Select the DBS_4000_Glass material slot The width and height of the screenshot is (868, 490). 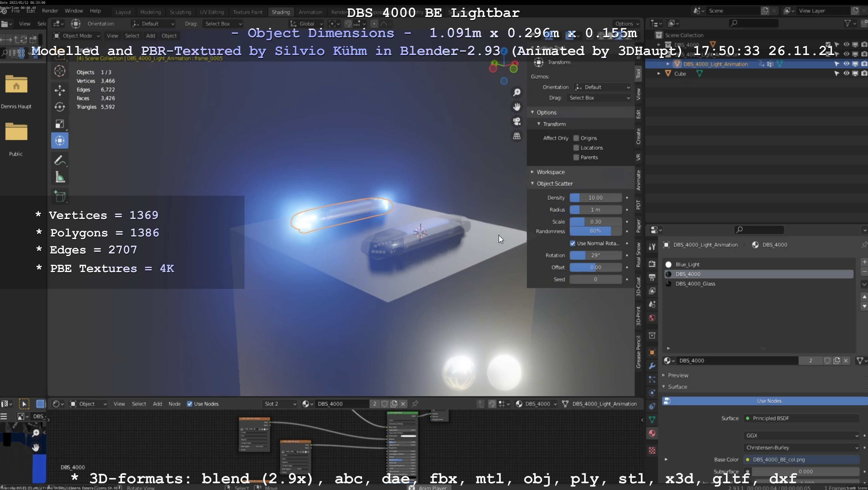coord(758,284)
